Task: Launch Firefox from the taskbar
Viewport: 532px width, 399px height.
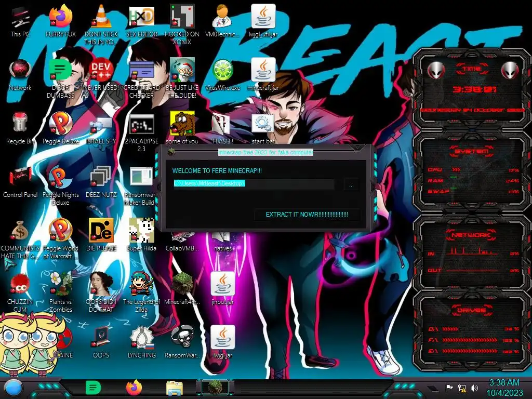Action: click(134, 388)
